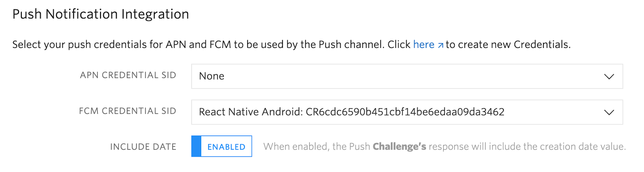Click the APN dropdown chevron arrow
The height and width of the screenshot is (172, 644).
(x=609, y=77)
